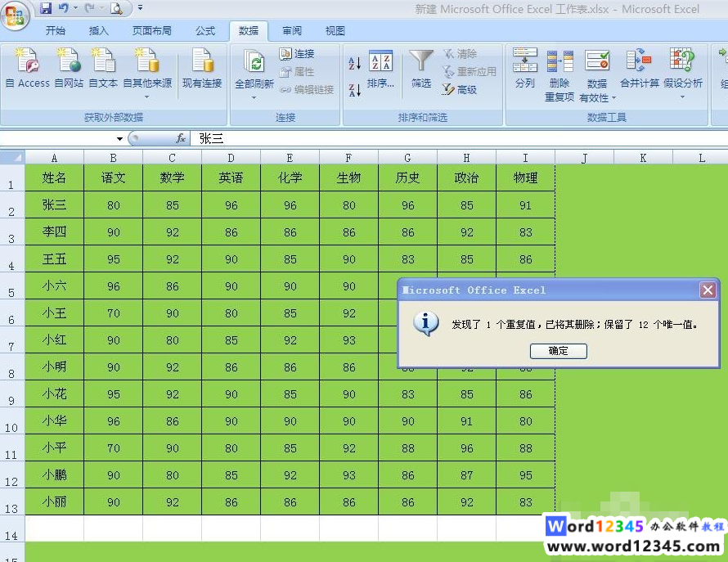Open the What-If Analysis tool
This screenshot has width=728, height=562.
click(x=682, y=68)
